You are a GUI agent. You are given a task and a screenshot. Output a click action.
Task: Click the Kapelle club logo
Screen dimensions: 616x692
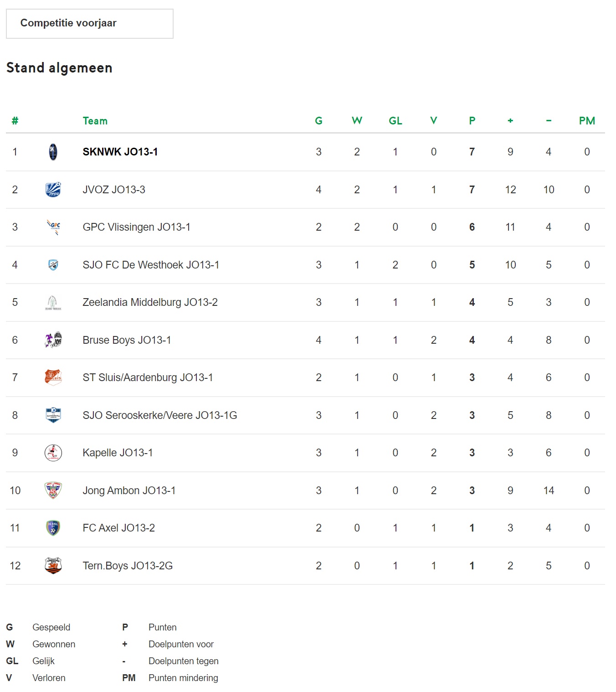pos(53,453)
